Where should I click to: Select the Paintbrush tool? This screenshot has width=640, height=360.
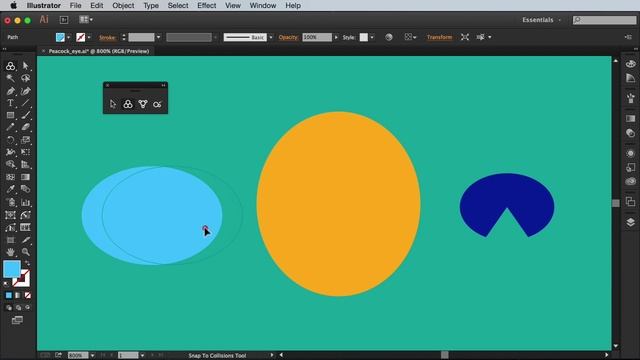pos(25,116)
